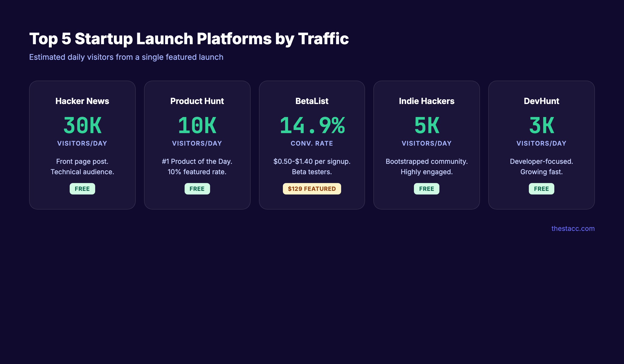Click the FREE badge on Product Hunt card
Image resolution: width=624 pixels, height=364 pixels.
click(x=197, y=188)
